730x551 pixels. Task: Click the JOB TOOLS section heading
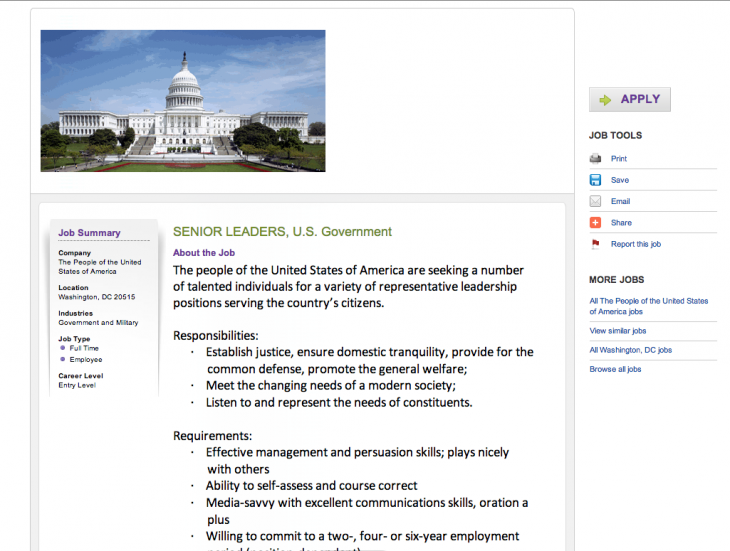point(615,135)
